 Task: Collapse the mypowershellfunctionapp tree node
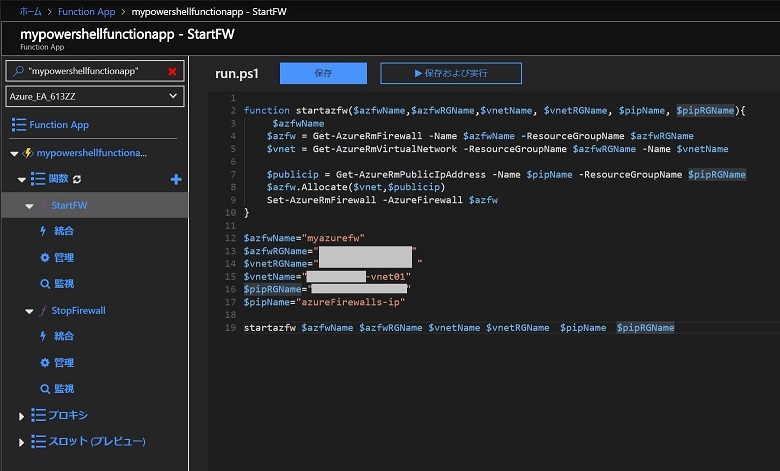pyautogui.click(x=13, y=153)
